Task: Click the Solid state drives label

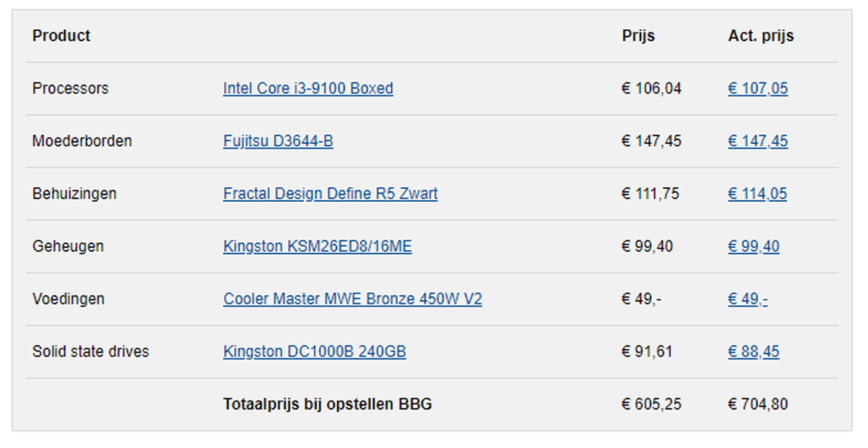Action: click(91, 351)
